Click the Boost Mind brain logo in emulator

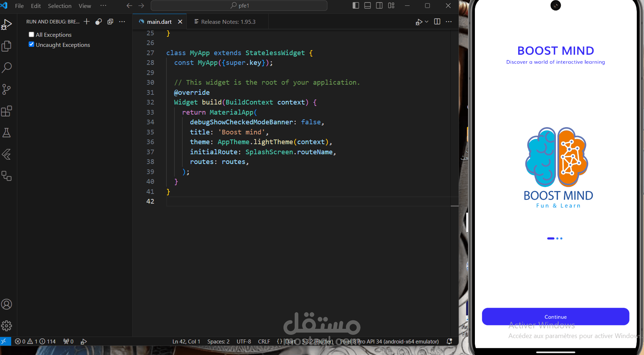point(557,157)
